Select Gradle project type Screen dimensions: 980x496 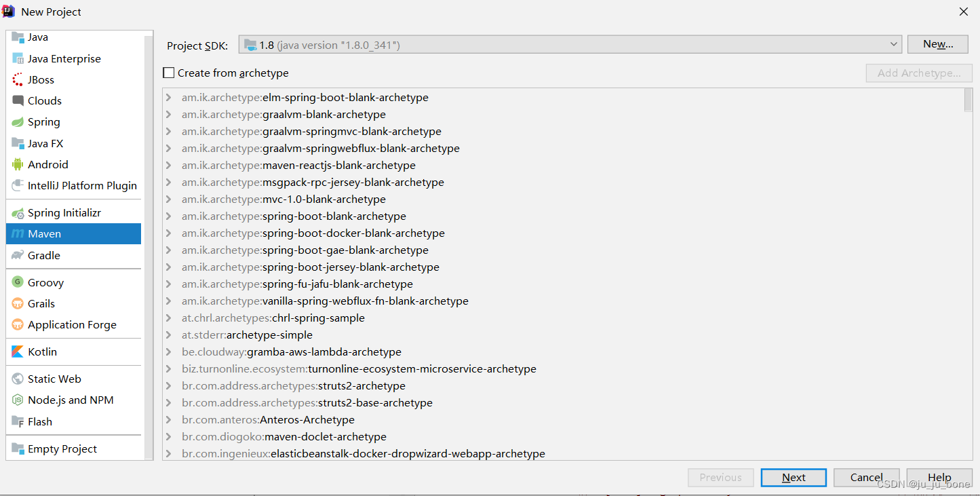tap(74, 255)
